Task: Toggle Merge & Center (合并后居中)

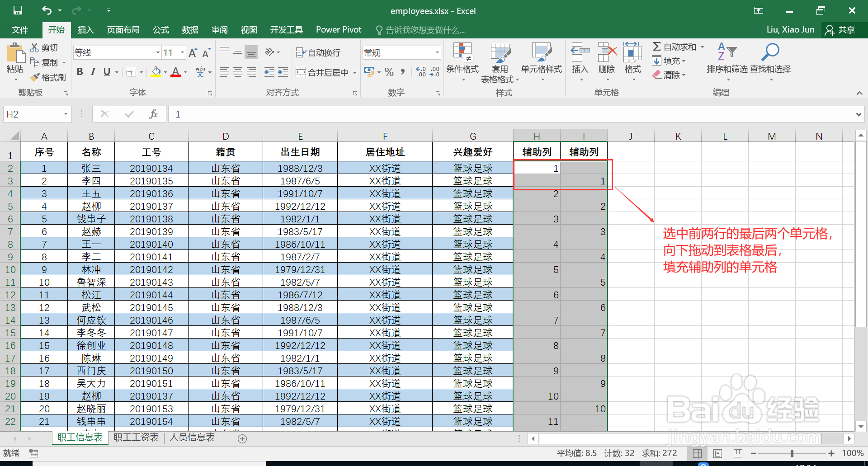Action: (x=322, y=72)
